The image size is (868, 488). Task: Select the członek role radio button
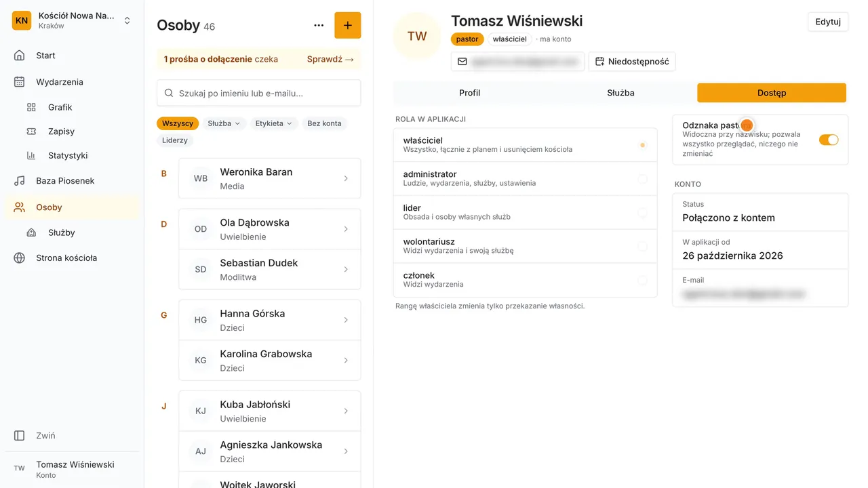click(x=642, y=280)
